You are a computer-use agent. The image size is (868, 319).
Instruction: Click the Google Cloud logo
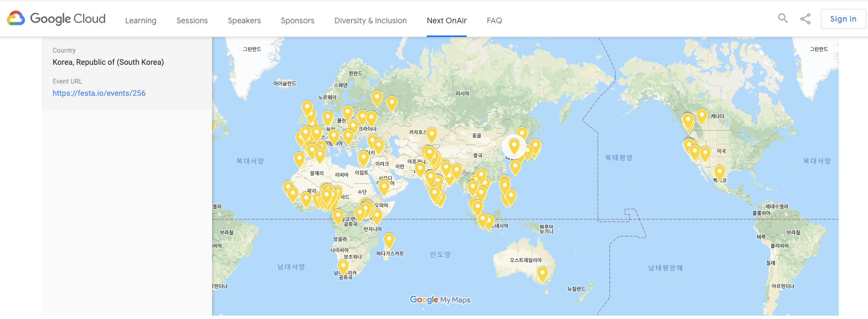coord(56,19)
